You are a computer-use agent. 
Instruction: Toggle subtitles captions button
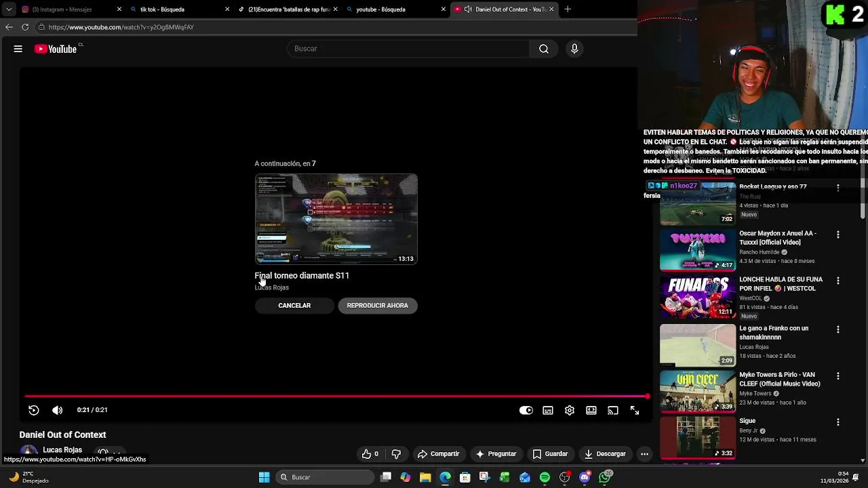coord(548,410)
